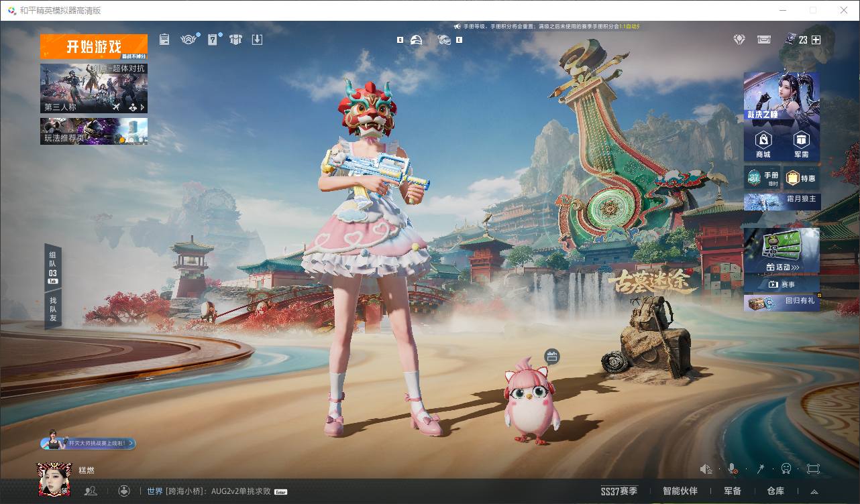Viewport: 860px width, 504px height.
Task: Open the 霜月狼主 promotion banner
Action: (782, 200)
